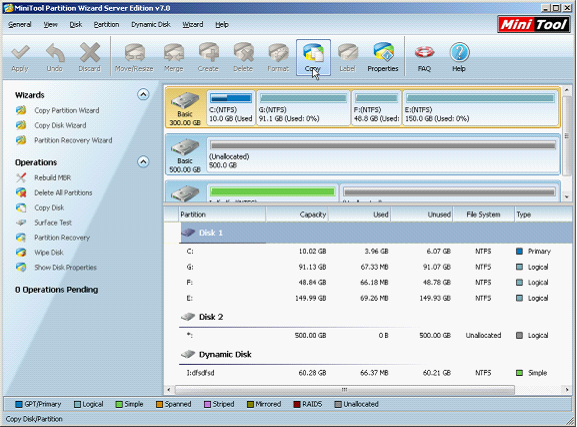577x427 pixels.
Task: Collapse the Operations section
Action: (143, 162)
